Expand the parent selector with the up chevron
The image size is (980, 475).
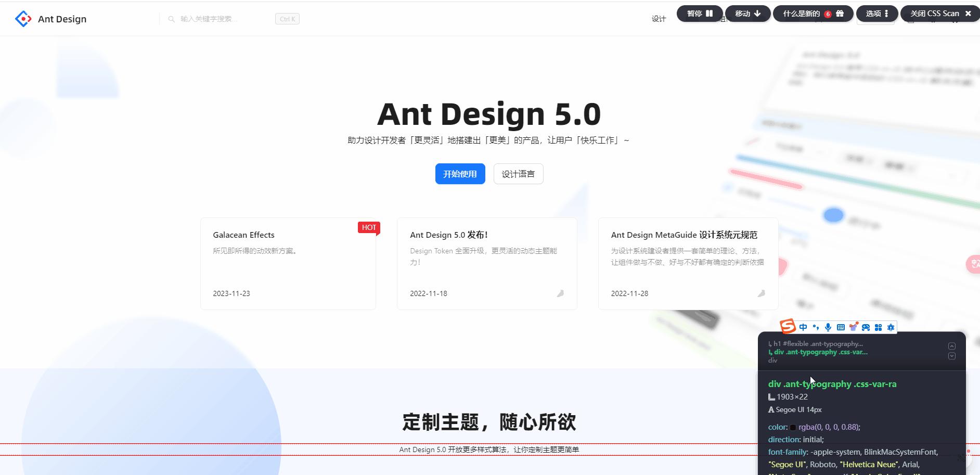click(x=952, y=345)
